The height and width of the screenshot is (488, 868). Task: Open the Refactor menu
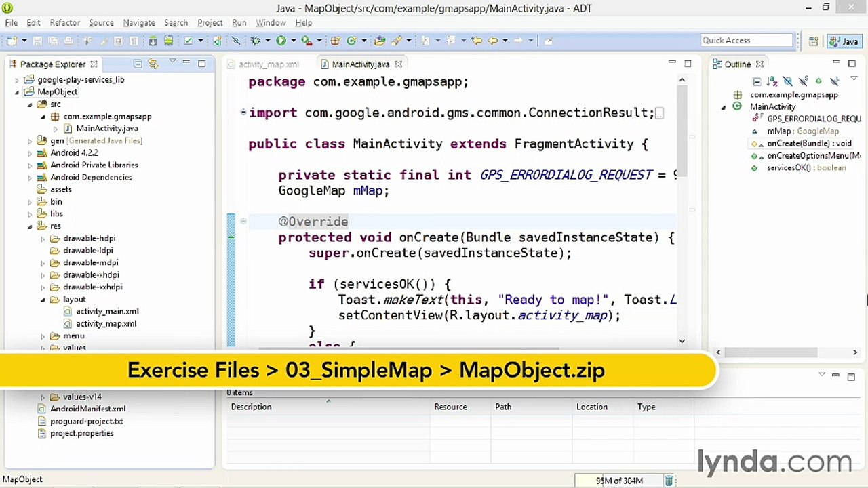[64, 22]
